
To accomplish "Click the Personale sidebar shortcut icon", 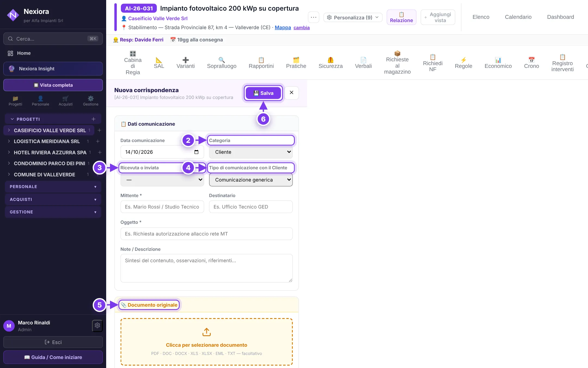I will 40,101.
